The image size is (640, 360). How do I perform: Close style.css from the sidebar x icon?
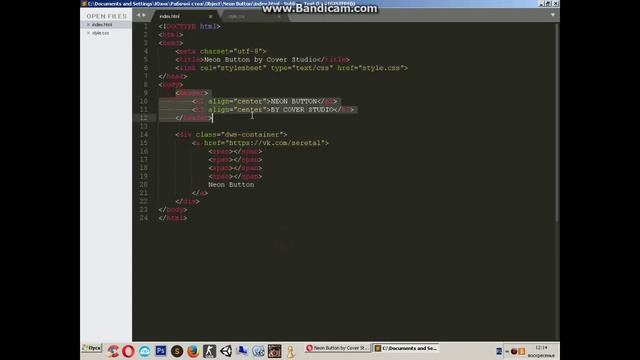[x=88, y=33]
